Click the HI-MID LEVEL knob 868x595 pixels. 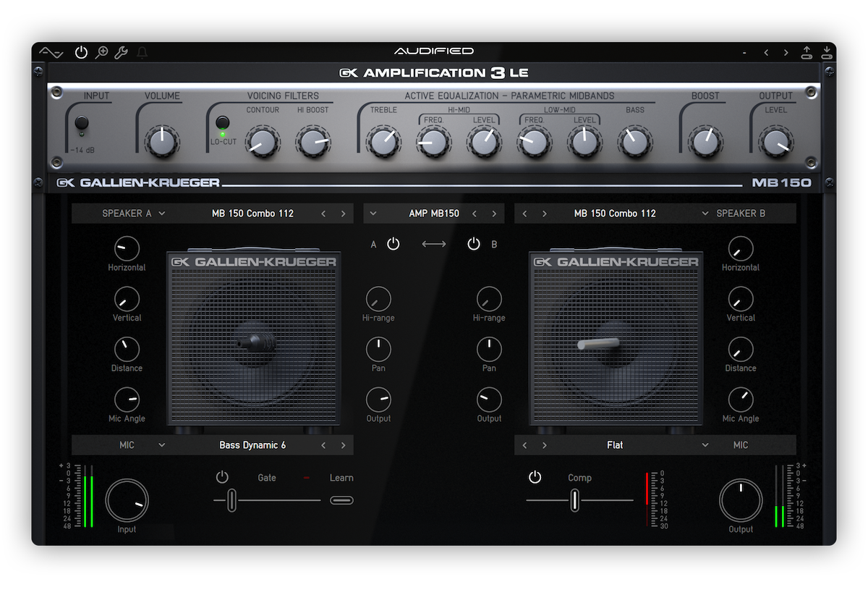(x=483, y=141)
